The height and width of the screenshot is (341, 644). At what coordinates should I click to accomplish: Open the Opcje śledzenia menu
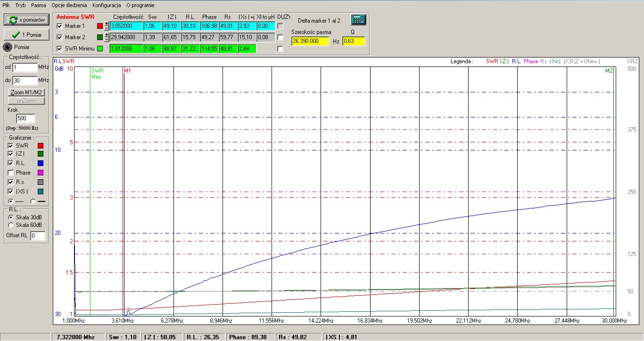click(x=69, y=5)
